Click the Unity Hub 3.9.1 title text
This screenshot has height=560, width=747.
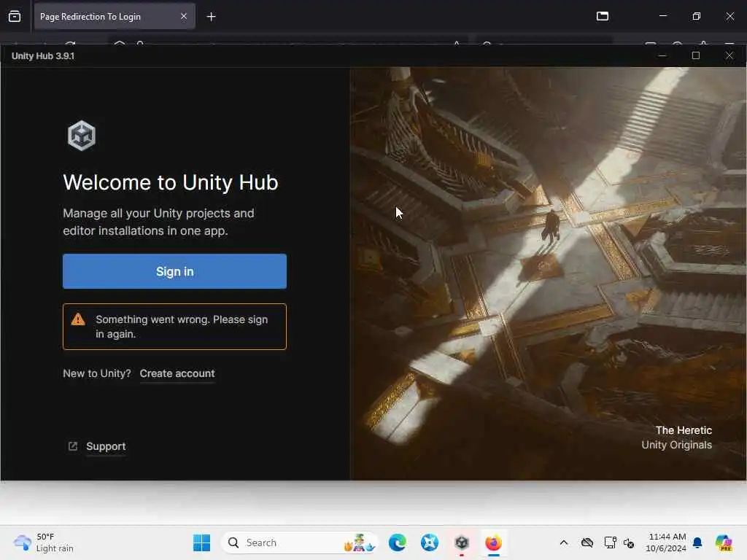(x=43, y=55)
